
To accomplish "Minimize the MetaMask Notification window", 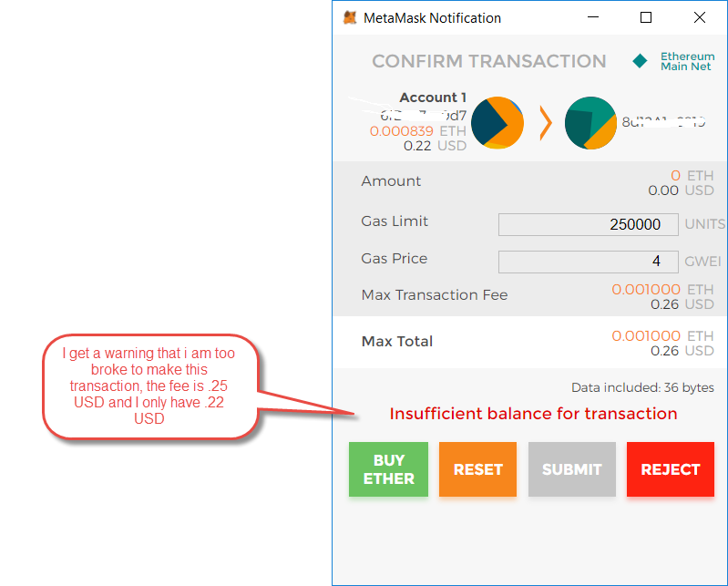I will pos(593,17).
